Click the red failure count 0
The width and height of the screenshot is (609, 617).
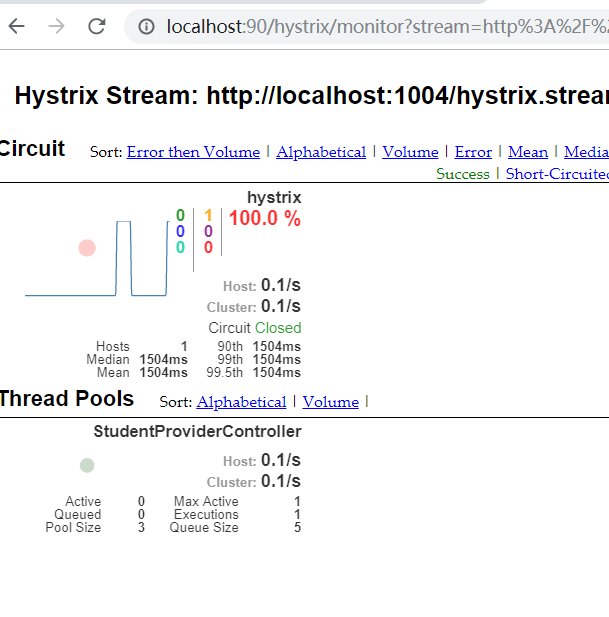pos(208,248)
